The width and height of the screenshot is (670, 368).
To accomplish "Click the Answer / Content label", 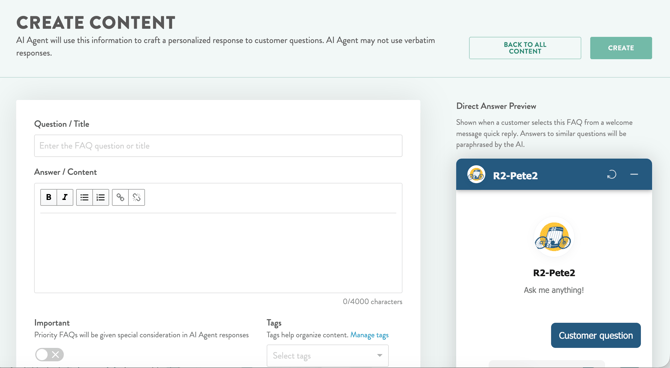I will (65, 172).
